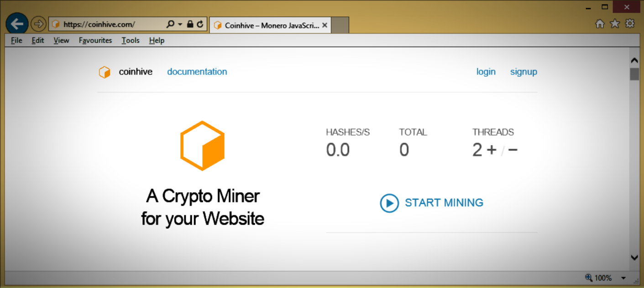Viewport: 644px width, 288px height.
Task: Open the View menu
Action: (x=61, y=41)
